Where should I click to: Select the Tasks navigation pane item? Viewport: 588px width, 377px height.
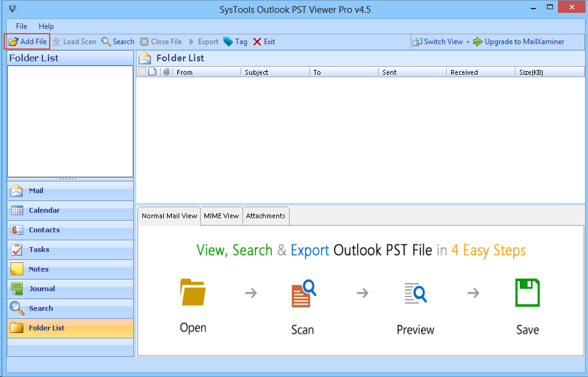point(70,249)
